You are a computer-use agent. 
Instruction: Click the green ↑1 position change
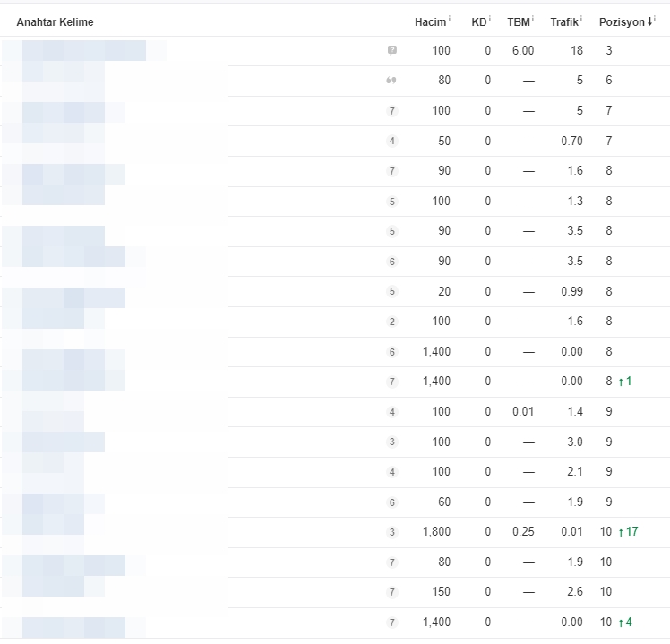625,382
